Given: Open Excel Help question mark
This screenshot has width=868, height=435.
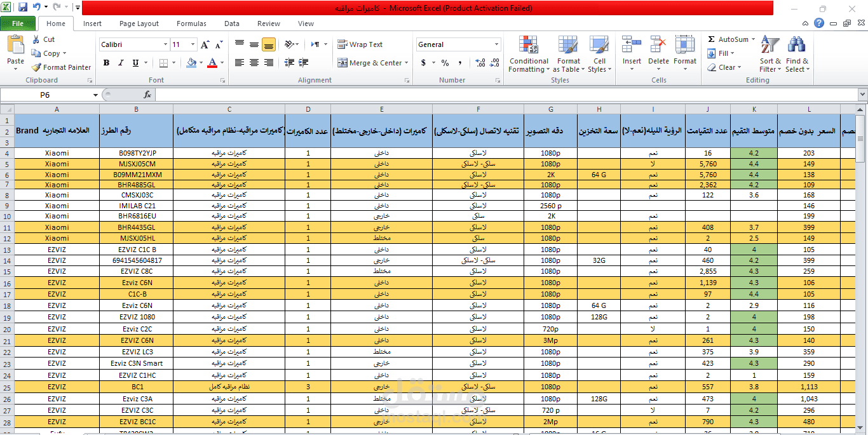Looking at the screenshot, I should click(819, 23).
